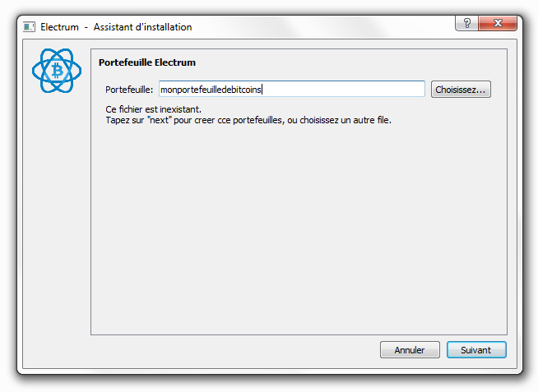538x392 pixels.
Task: Focus the Portefeuille wallet name field
Action: tap(292, 89)
